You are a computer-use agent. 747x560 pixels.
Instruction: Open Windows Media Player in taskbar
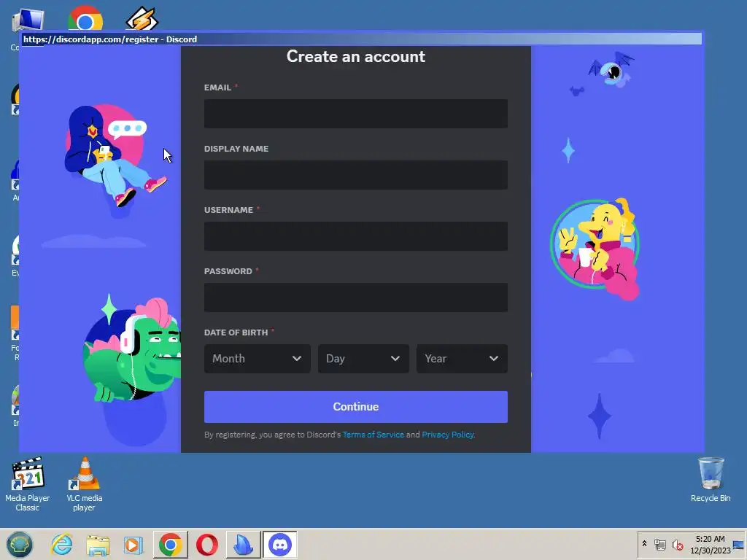pyautogui.click(x=133, y=544)
